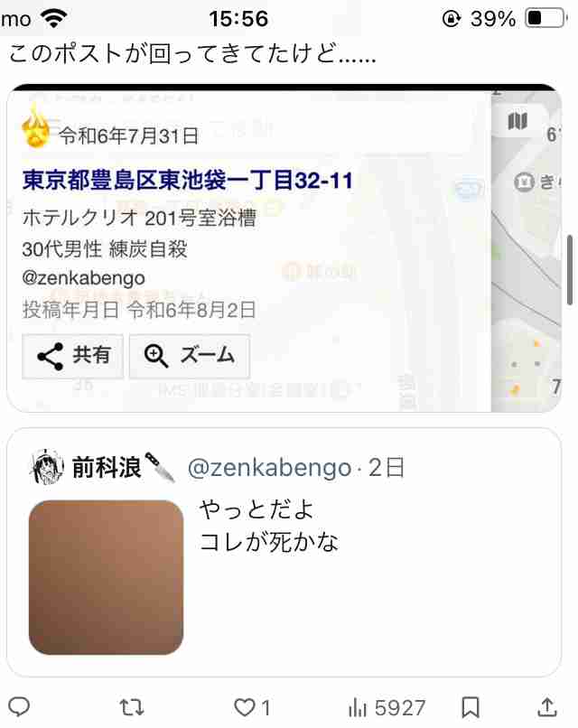Tap the flame icon beside 令和6年7月31日

point(36,126)
